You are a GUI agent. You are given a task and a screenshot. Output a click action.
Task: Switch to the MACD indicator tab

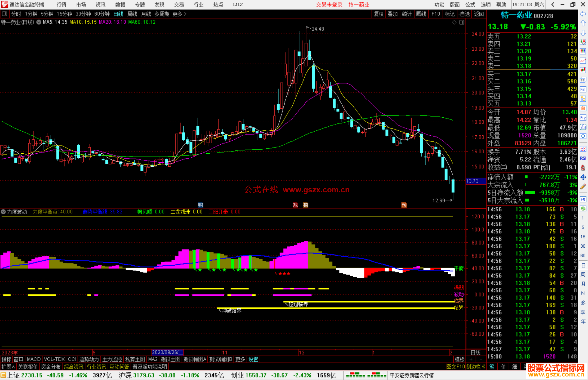click(x=34, y=359)
